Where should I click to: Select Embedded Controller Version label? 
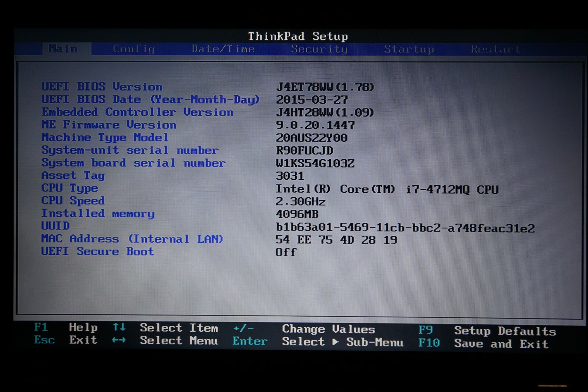pyautogui.click(x=137, y=112)
